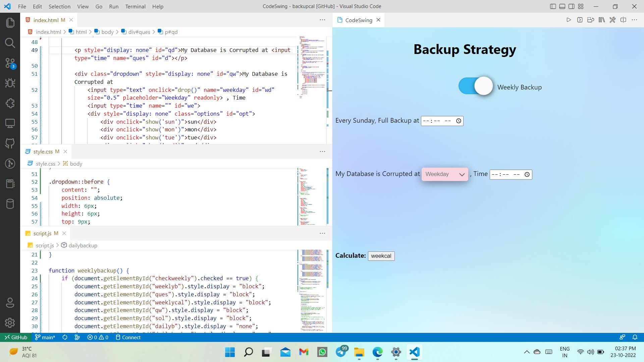
Task: Open More Actions for style.css editor group
Action: [x=322, y=152]
